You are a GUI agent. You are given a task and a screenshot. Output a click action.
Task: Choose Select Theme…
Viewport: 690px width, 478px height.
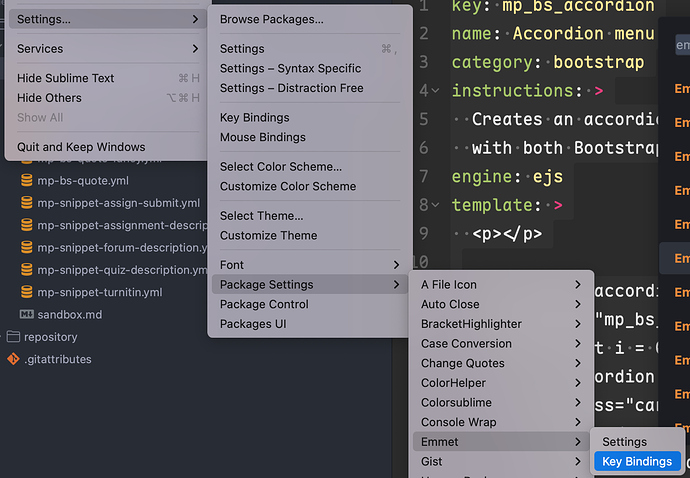pos(310,216)
